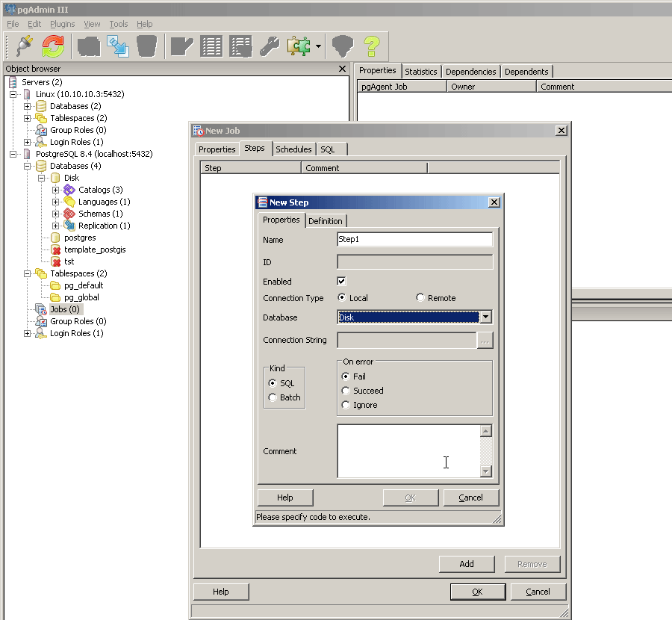Expand Tablespaces (2) under Linux server
This screenshot has height=620, width=672.
(28, 118)
